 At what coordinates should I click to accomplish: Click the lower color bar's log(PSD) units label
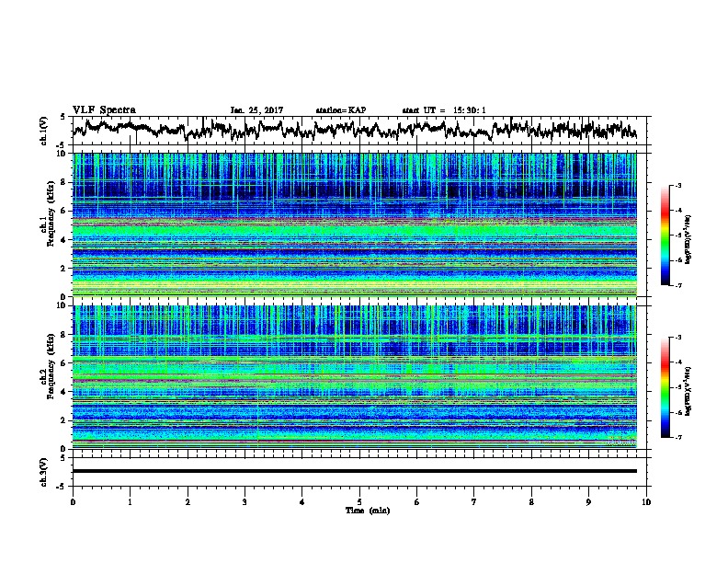pos(688,391)
